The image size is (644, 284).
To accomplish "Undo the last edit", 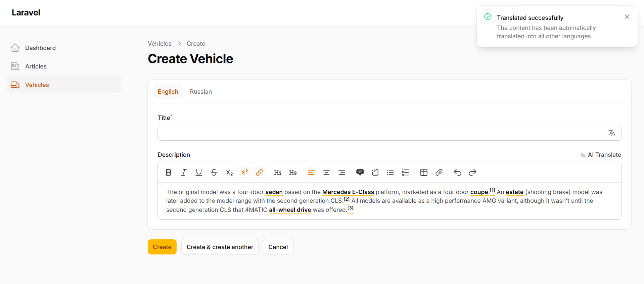I will 457,173.
